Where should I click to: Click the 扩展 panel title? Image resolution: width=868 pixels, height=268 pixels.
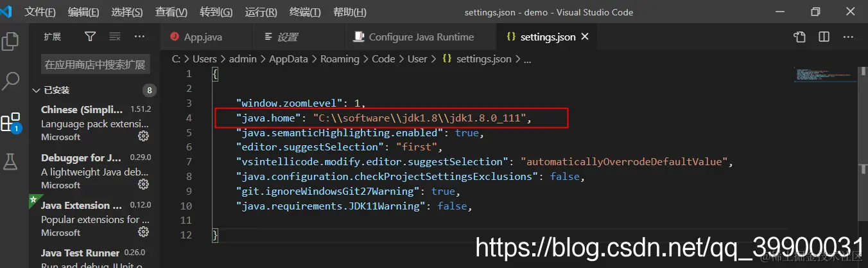click(53, 37)
